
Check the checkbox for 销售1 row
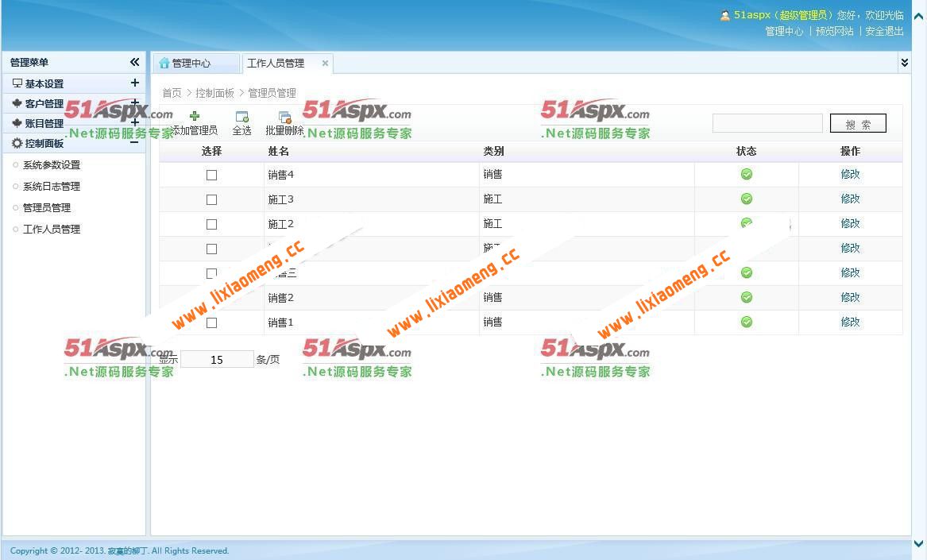pyautogui.click(x=211, y=322)
